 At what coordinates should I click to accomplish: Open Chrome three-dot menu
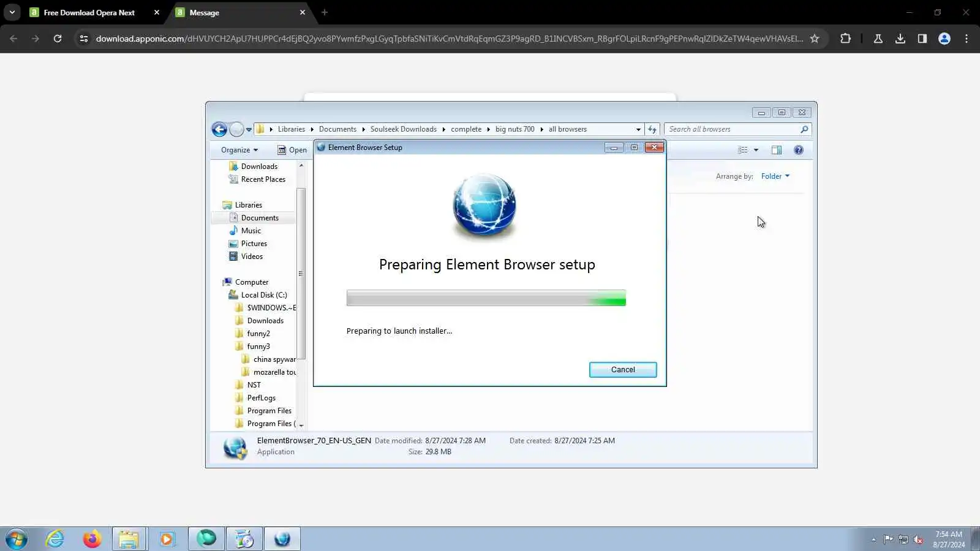point(967,39)
